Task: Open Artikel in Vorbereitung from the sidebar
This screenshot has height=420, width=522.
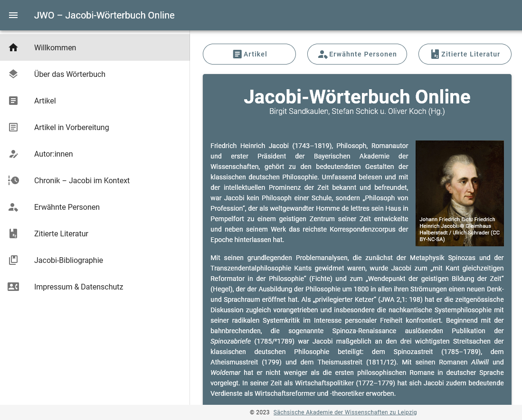Action: pos(71,127)
